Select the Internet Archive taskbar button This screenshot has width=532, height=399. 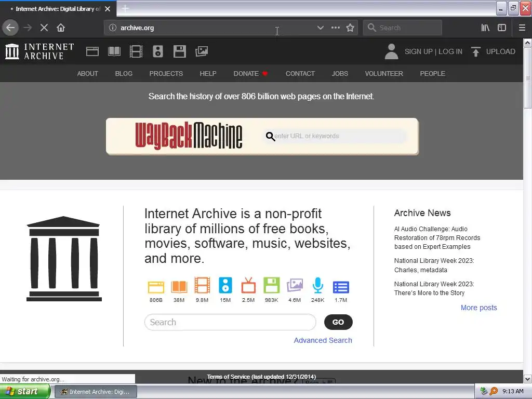(96, 392)
